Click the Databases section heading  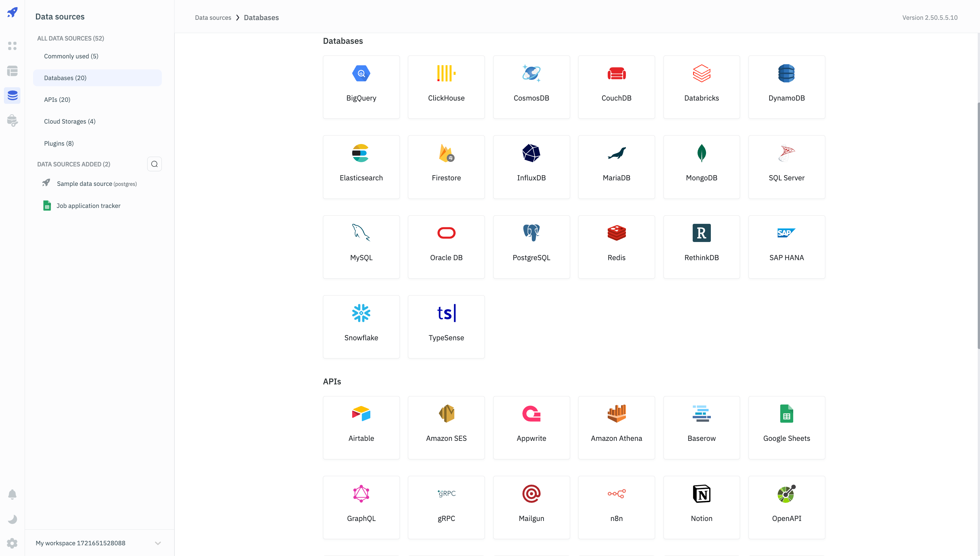pyautogui.click(x=343, y=41)
